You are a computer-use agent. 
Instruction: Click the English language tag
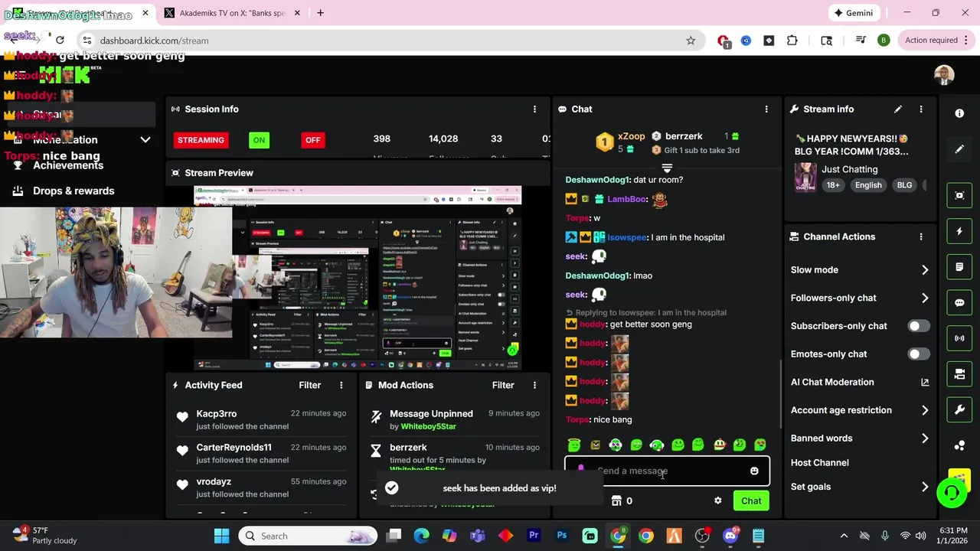click(x=868, y=185)
